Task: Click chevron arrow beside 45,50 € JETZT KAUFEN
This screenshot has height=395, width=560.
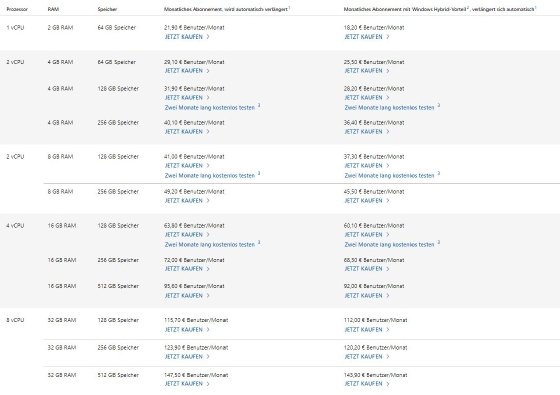Action: click(x=388, y=200)
